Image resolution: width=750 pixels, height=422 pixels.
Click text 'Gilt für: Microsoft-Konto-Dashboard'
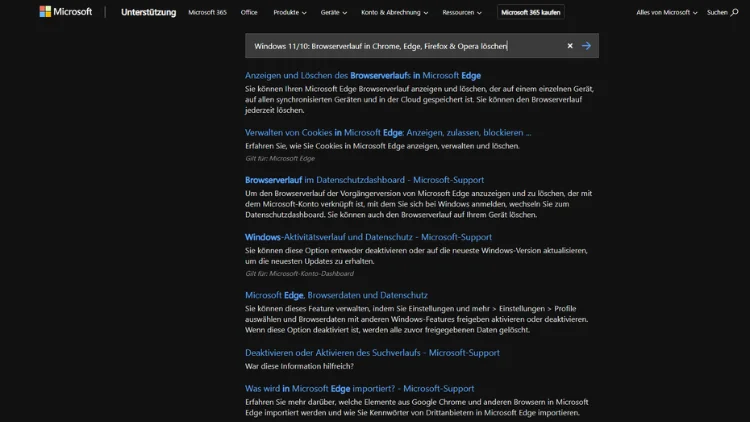(x=299, y=274)
